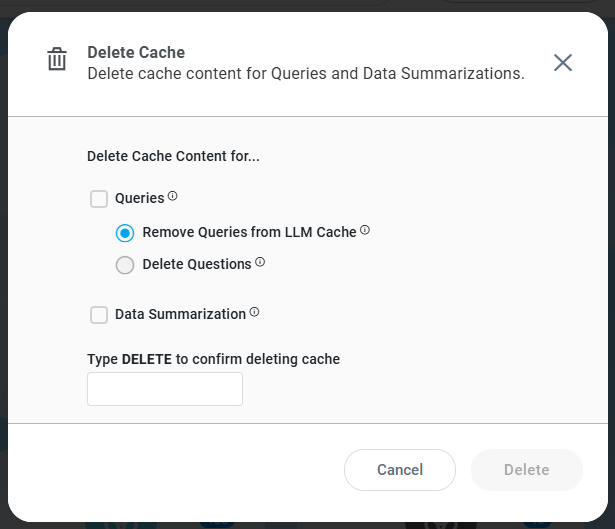Open info icon beside Remove Queries from LLM Cache
The image size is (615, 529).
coord(365,230)
